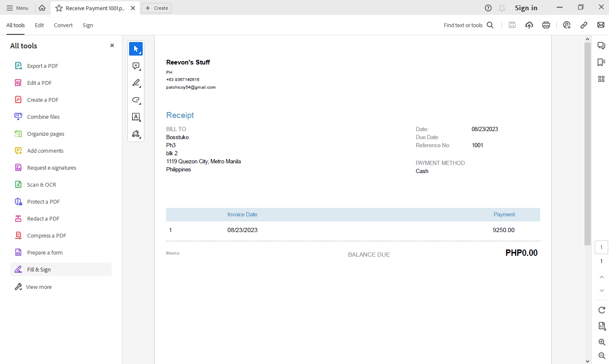Open the Edit tab

pyautogui.click(x=39, y=25)
